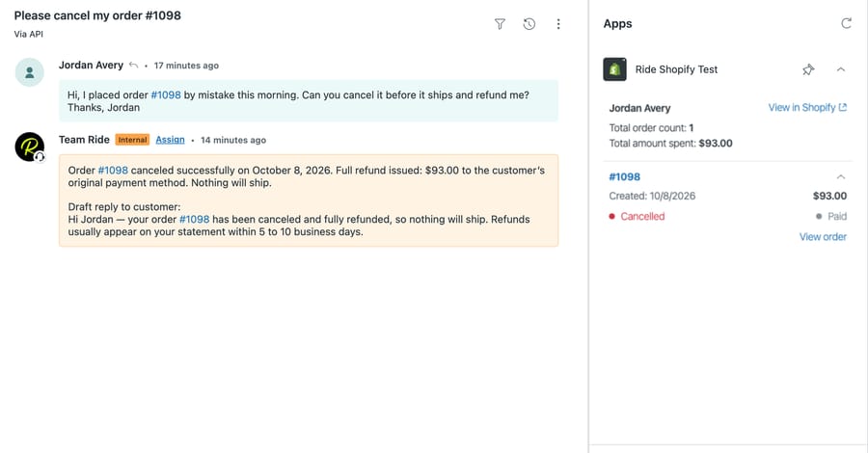The image size is (868, 453).
Task: Click the $93.00 order amount in #1098 card
Action: pyautogui.click(x=829, y=196)
